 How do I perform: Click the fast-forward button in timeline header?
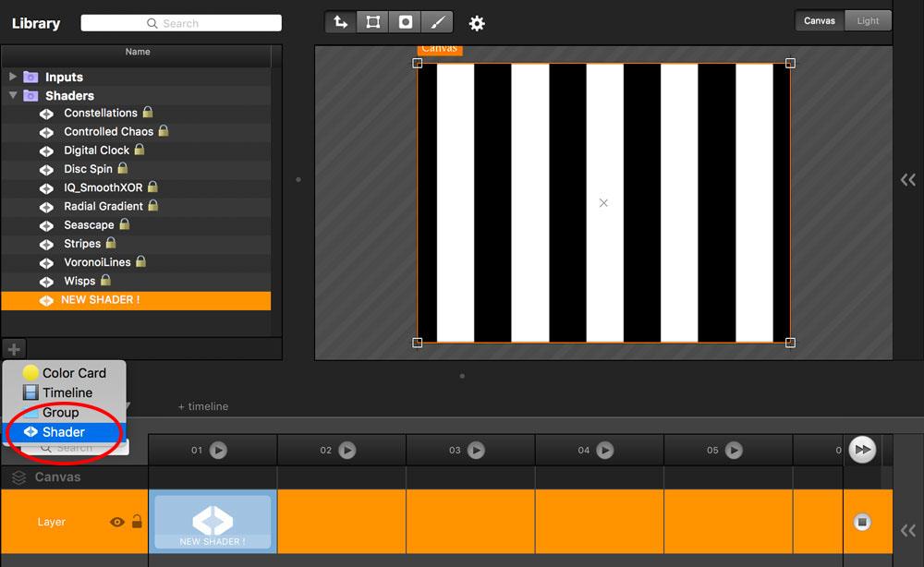(862, 450)
